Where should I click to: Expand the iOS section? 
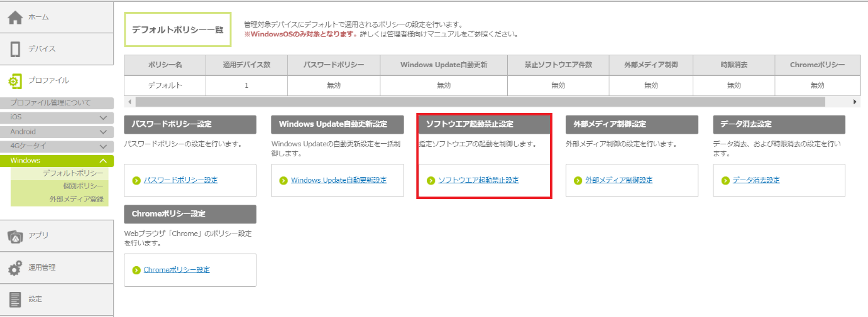pos(103,117)
